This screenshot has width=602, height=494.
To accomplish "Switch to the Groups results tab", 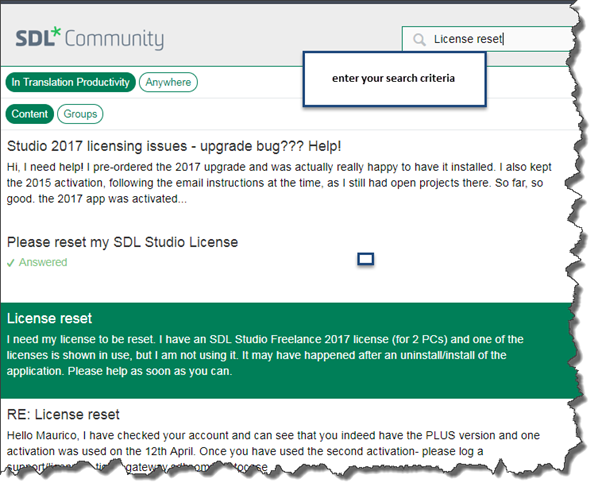I will 80,114.
